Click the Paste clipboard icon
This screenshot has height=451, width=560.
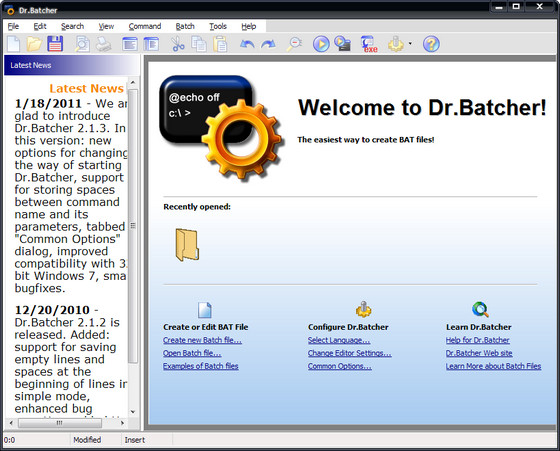coord(220,44)
